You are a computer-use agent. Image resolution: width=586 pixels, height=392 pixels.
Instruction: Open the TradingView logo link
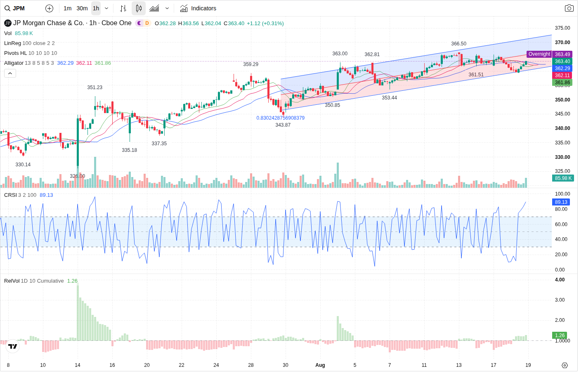pos(13,346)
